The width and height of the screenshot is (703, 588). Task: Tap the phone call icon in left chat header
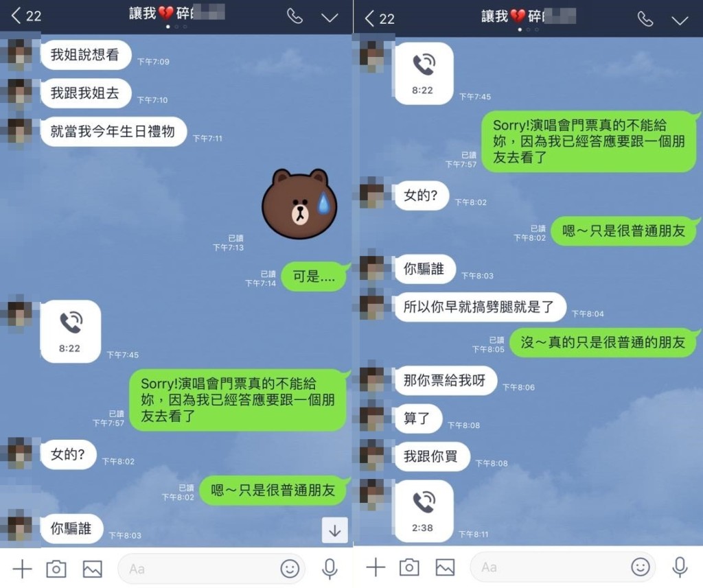click(295, 16)
